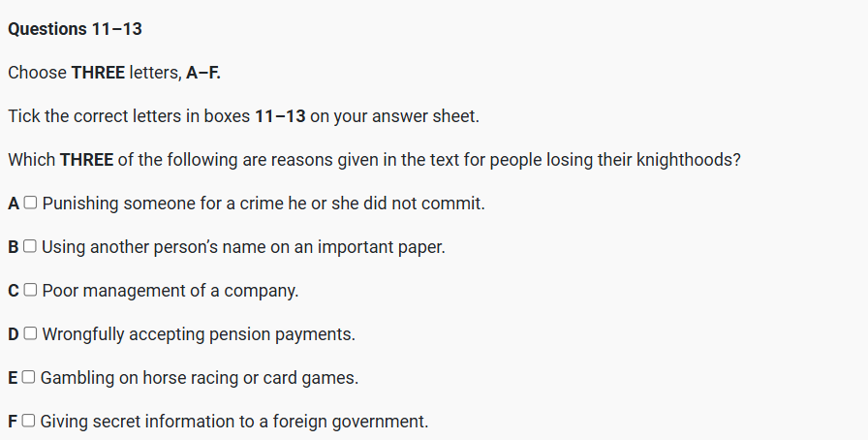Click the 'Giving secret information' answer text

(234, 422)
